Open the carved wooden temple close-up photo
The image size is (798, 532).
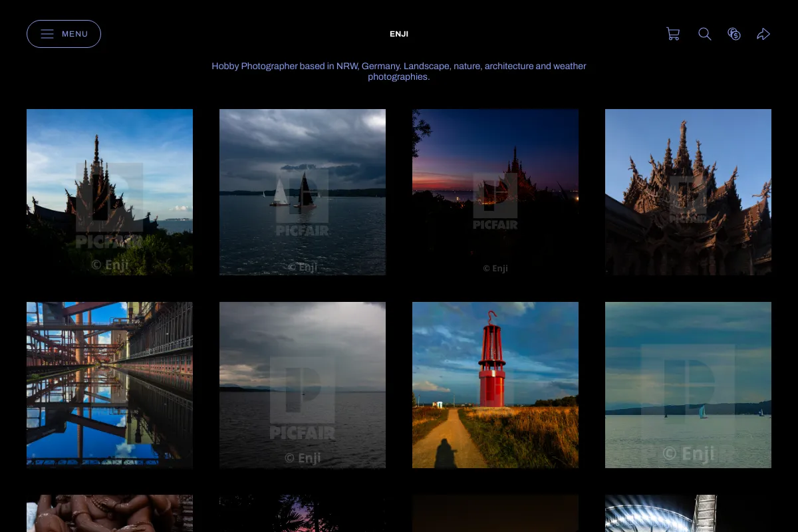coord(688,192)
